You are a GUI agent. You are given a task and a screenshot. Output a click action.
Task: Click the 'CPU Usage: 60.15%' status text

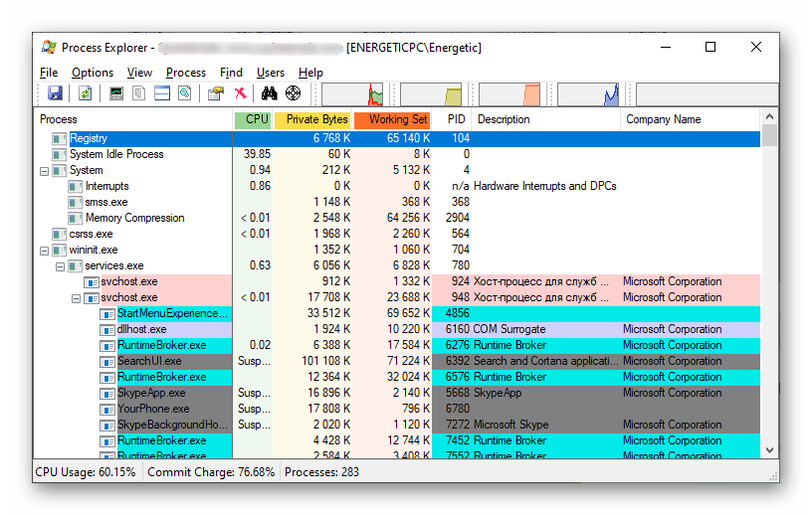point(86,472)
